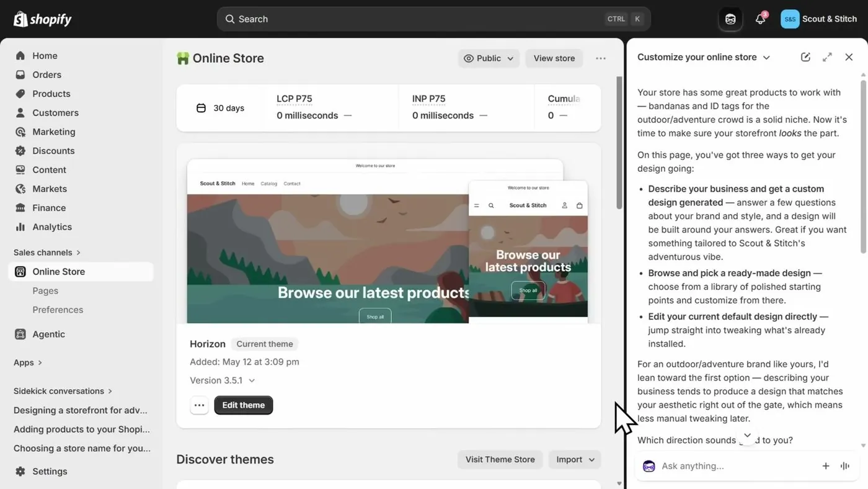The height and width of the screenshot is (489, 868).
Task: Click Visit Theme Store button
Action: coord(500,459)
